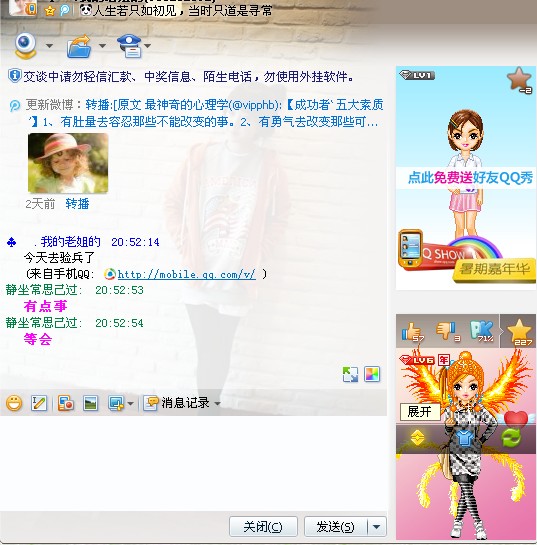Open the send button options arrow

pos(377,527)
